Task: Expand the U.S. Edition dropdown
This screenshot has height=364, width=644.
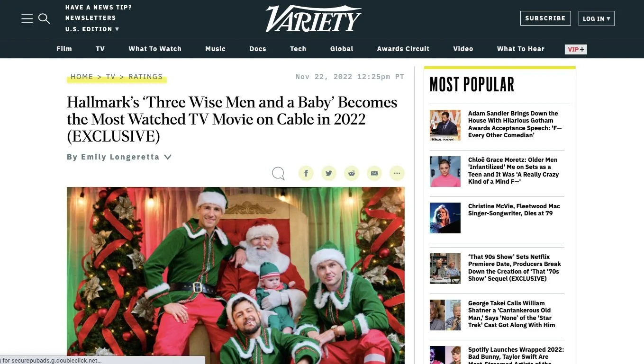Action: tap(92, 29)
